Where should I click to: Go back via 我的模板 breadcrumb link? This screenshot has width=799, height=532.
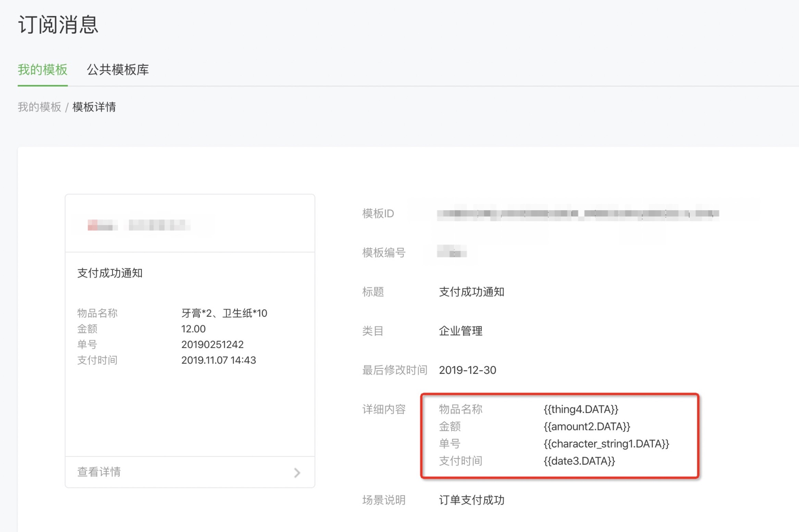coord(39,107)
